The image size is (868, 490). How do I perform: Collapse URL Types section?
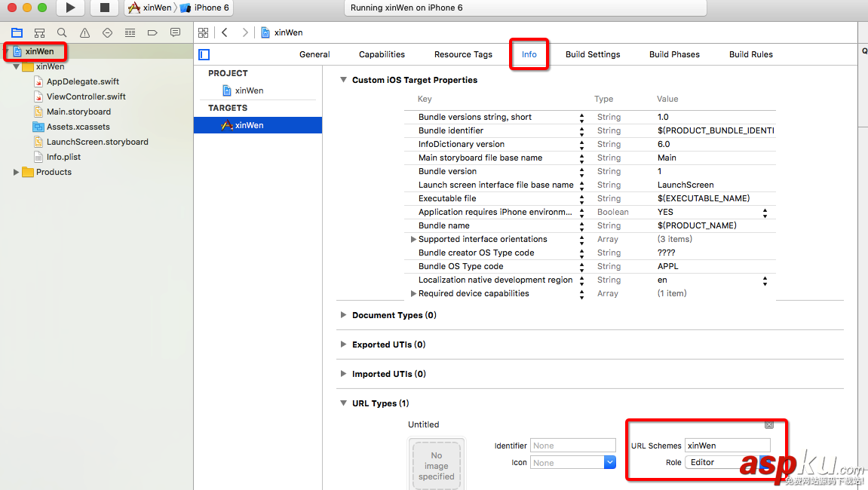point(343,403)
